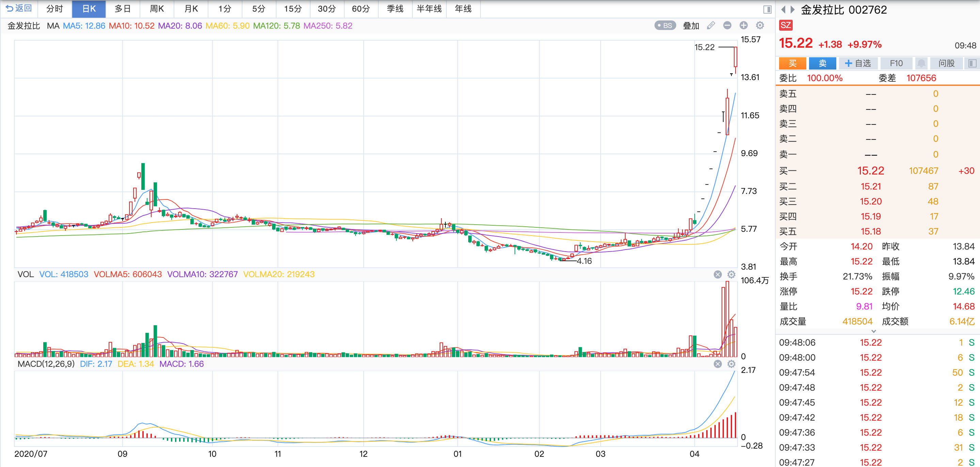The width and height of the screenshot is (980, 467).
Task: Select the 5分 interval tab
Action: point(259,9)
